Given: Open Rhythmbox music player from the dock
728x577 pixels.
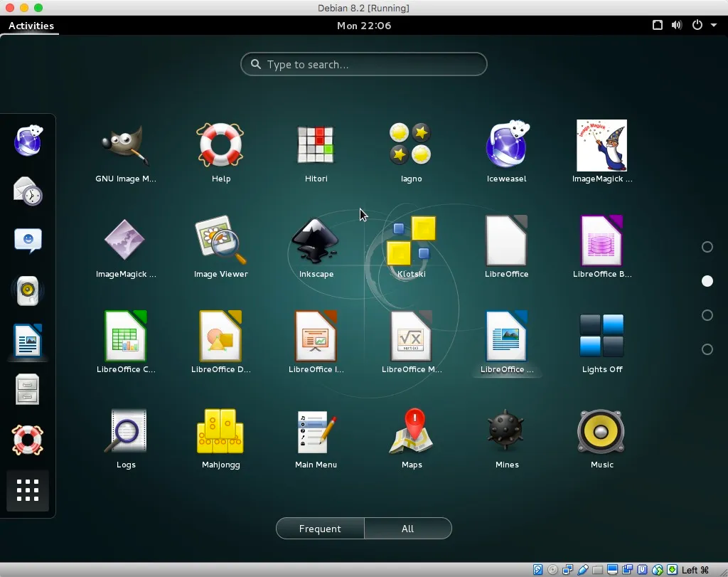Looking at the screenshot, I should coord(28,290).
